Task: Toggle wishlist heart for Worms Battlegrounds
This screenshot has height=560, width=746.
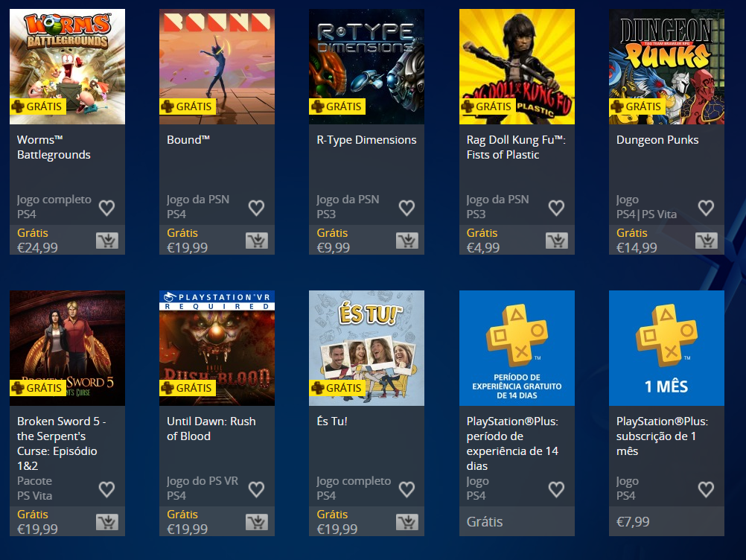Action: 106,208
